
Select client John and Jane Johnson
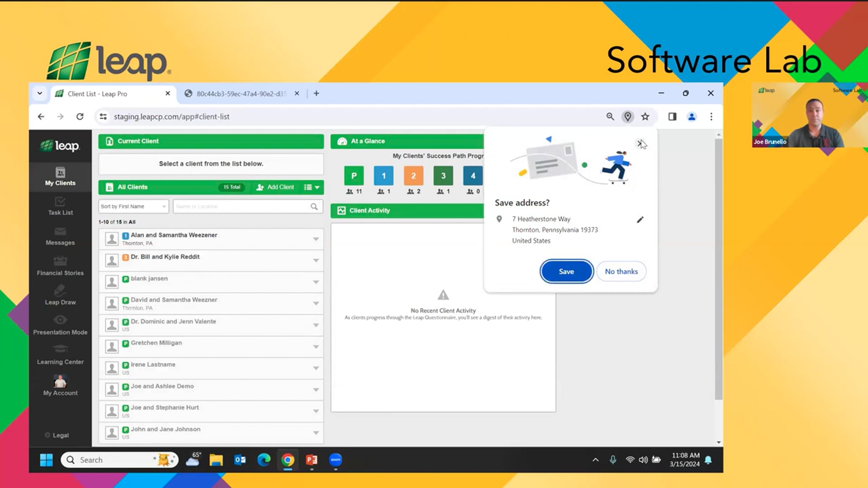211,432
